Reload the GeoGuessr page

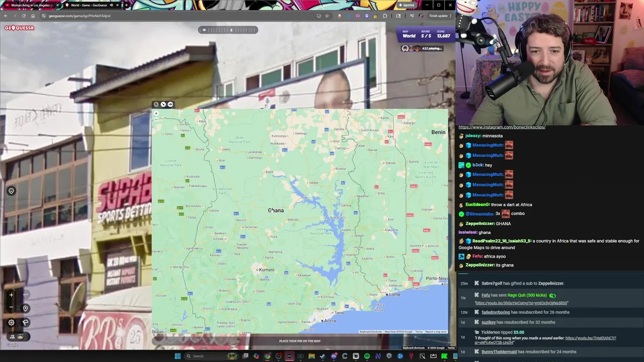click(x=24, y=16)
